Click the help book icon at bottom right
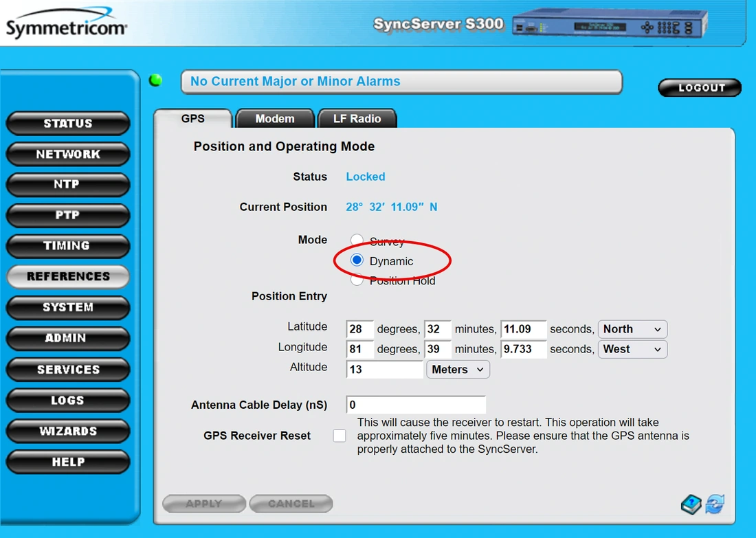The height and width of the screenshot is (538, 756). pyautogui.click(x=691, y=504)
